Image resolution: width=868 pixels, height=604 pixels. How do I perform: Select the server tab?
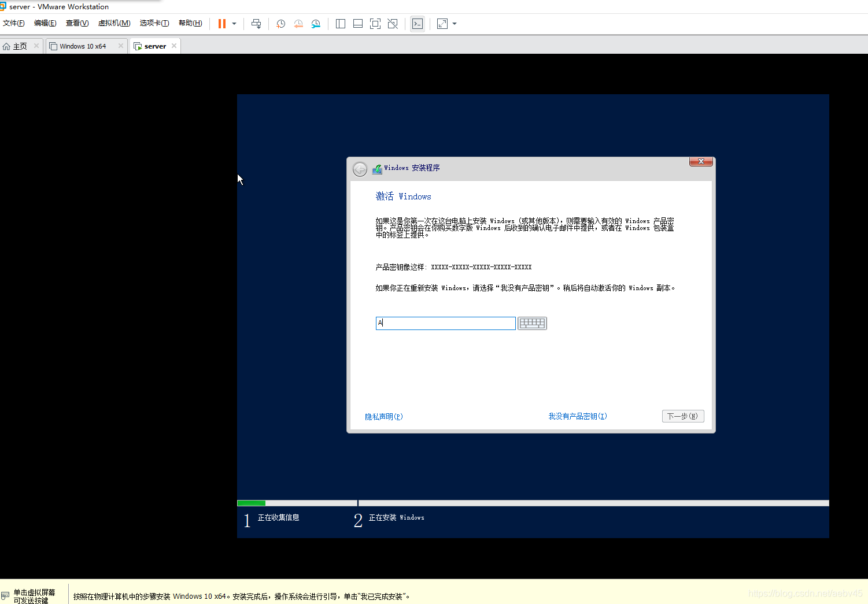point(155,46)
